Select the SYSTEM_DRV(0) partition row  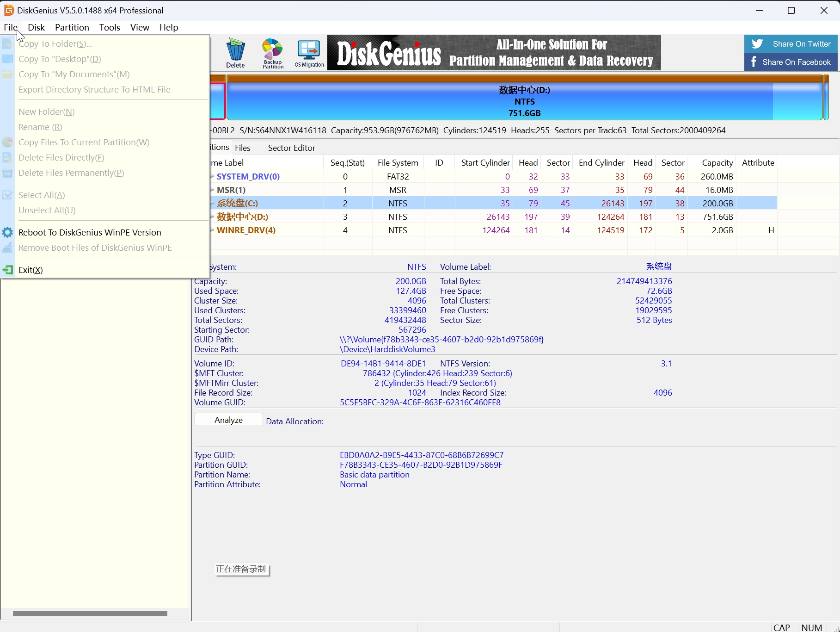[x=248, y=176]
